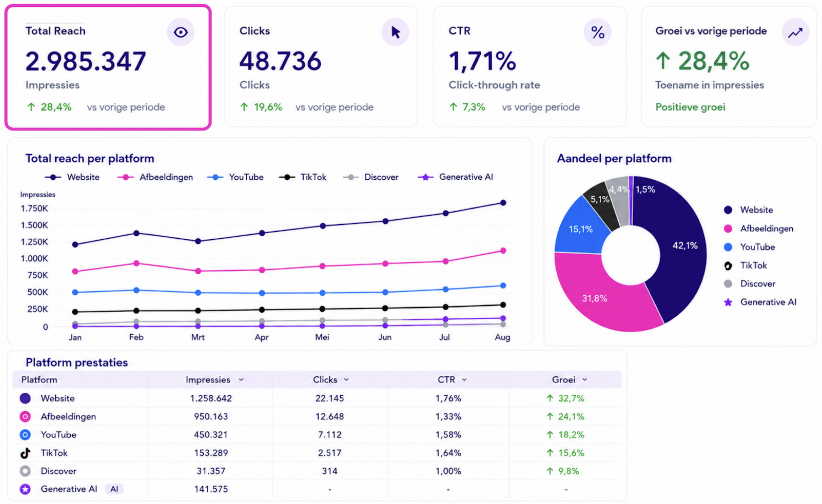
Task: Click the AI badge beside Generative AI
Action: (x=114, y=489)
